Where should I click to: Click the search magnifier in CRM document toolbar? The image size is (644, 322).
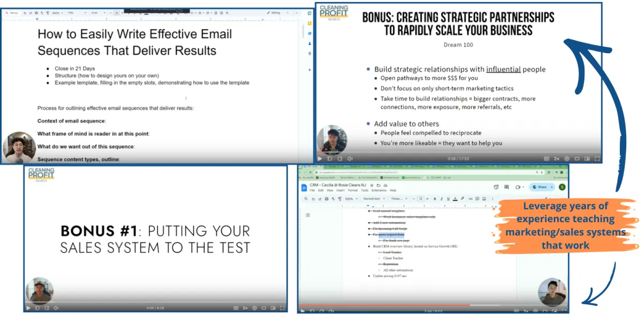point(306,199)
